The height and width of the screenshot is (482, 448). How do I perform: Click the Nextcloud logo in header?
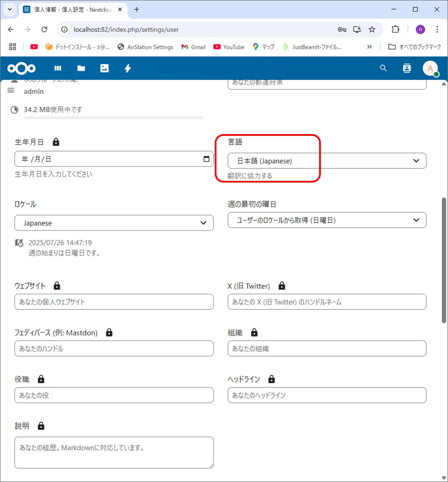21,68
